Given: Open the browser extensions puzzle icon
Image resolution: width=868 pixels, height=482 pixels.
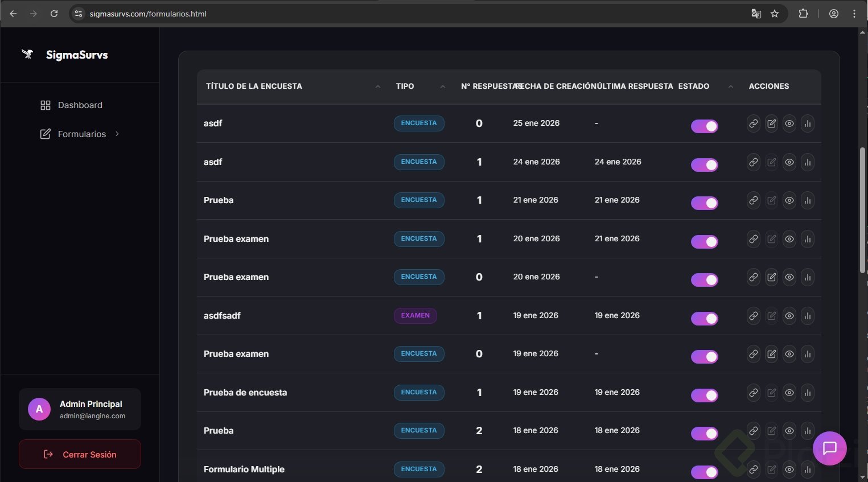Looking at the screenshot, I should coord(803,14).
